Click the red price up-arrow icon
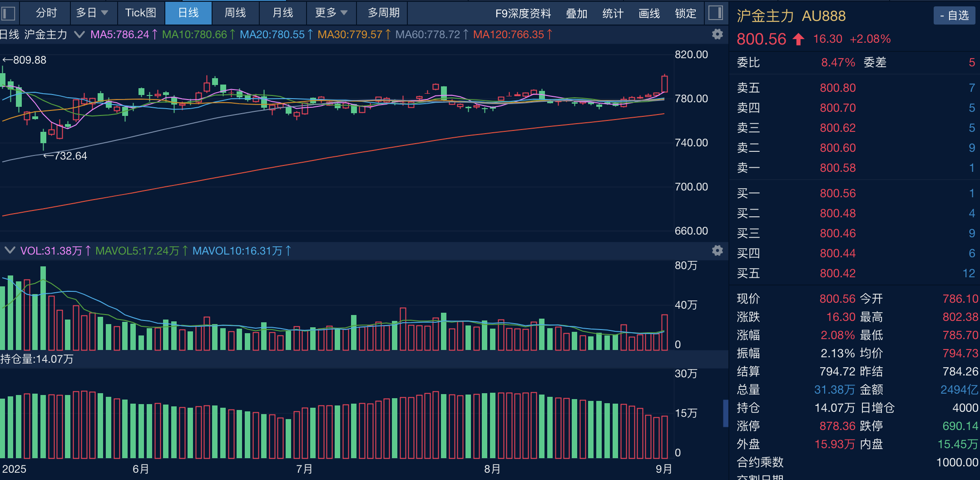The width and height of the screenshot is (980, 480). click(x=798, y=40)
